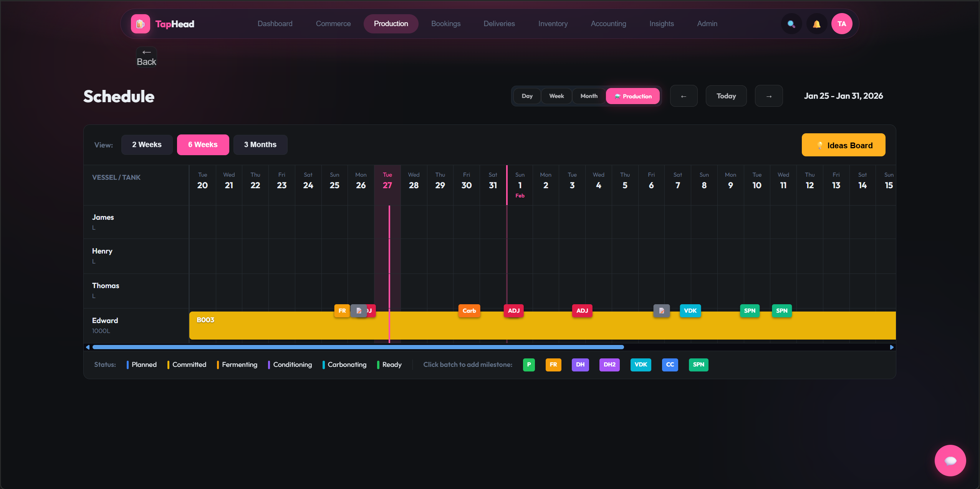
Task: Switch to the 2 Weeks view
Action: point(146,144)
